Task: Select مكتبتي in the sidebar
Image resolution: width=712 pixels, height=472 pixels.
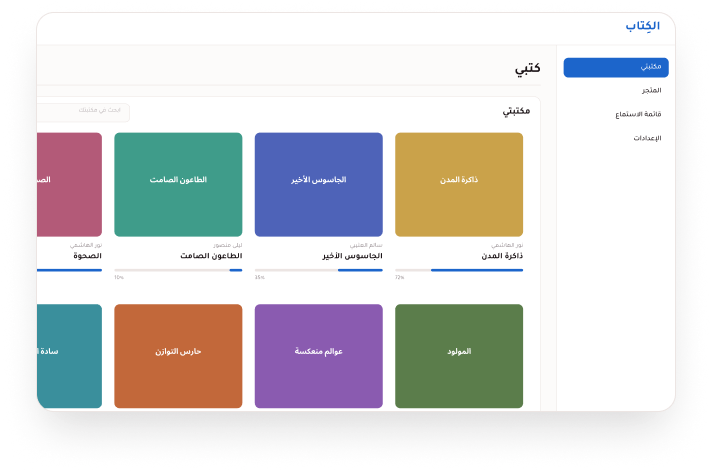Action: pos(616,67)
